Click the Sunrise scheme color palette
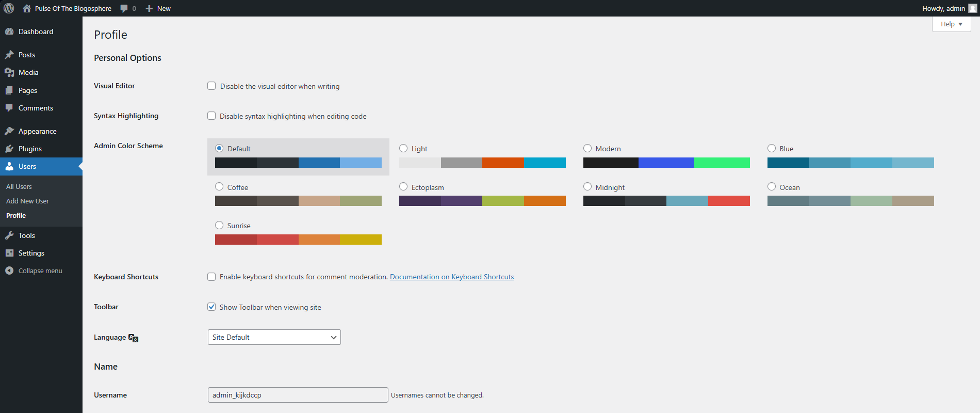 click(298, 240)
